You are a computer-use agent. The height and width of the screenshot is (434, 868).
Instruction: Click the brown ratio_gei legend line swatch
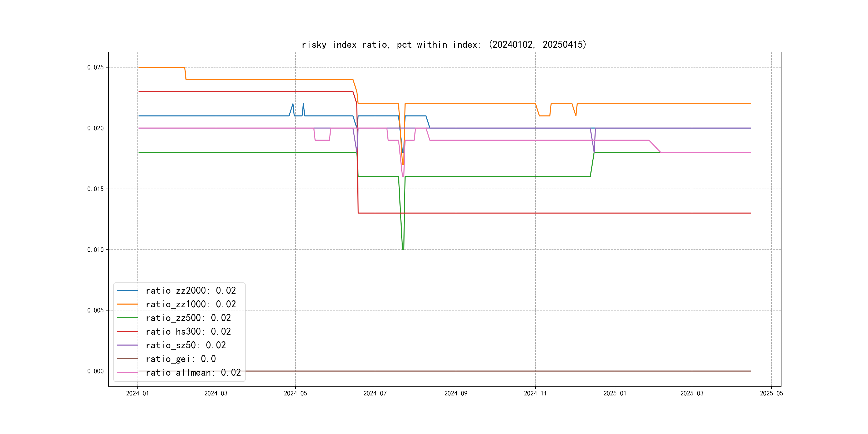coord(127,359)
